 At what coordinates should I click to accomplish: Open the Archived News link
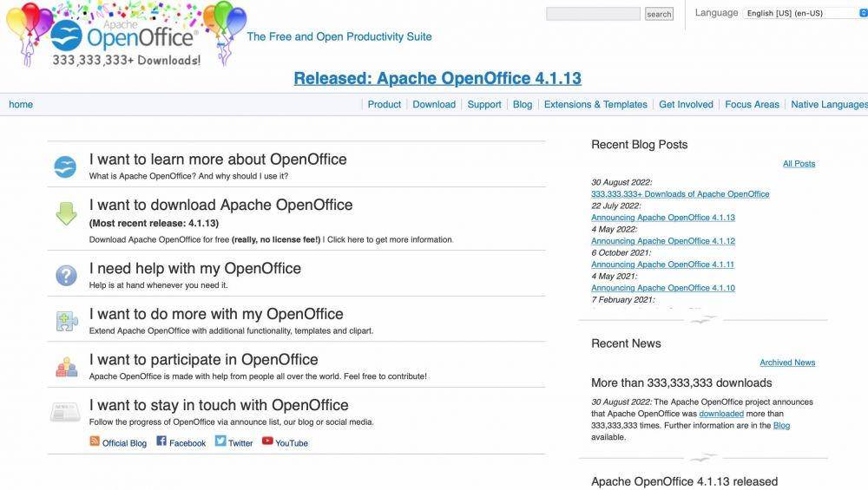point(787,363)
